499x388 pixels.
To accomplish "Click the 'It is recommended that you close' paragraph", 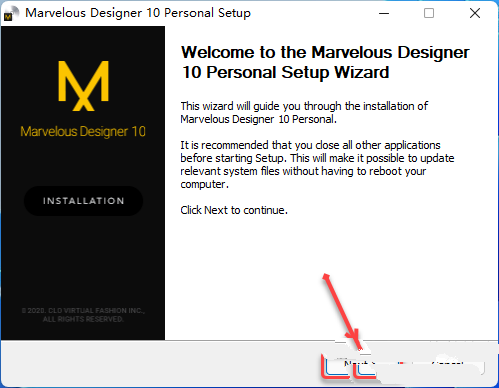I will (x=317, y=165).
